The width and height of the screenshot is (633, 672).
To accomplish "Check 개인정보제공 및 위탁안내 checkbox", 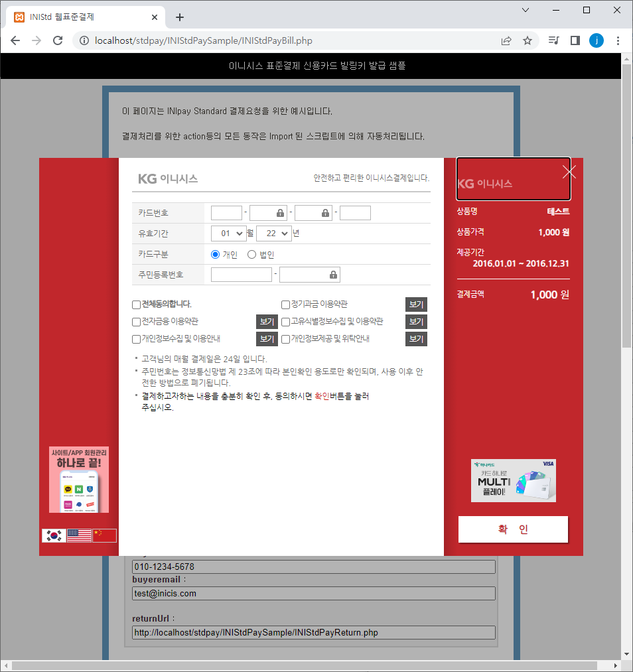I will 285,340.
